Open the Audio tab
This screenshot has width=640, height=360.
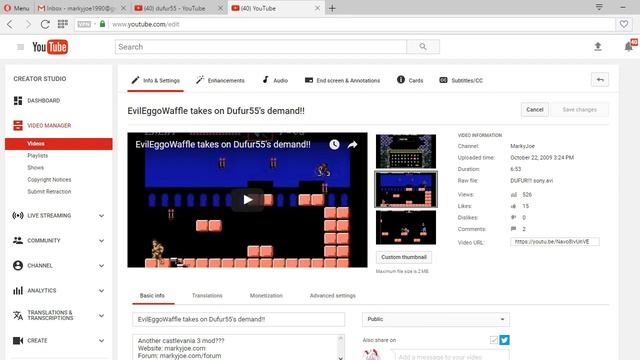click(275, 80)
